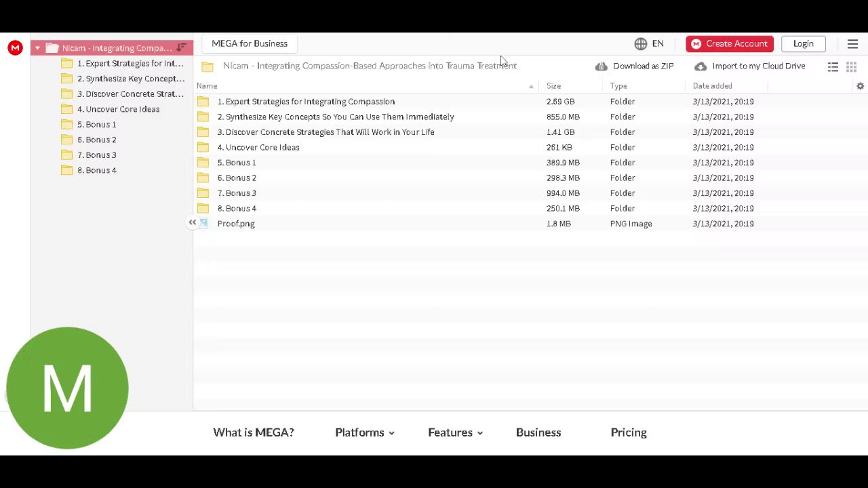The height and width of the screenshot is (488, 868).
Task: Click the 994.0 MB size cell
Action: pyautogui.click(x=563, y=193)
